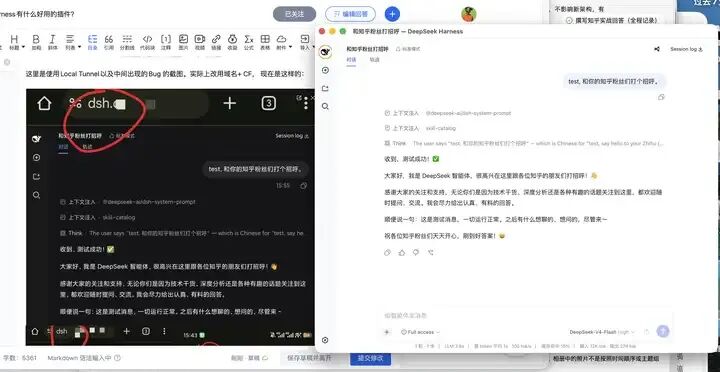This screenshot has height=372, width=720.
Task: Click the 提交修改 submit button
Action: click(x=371, y=358)
